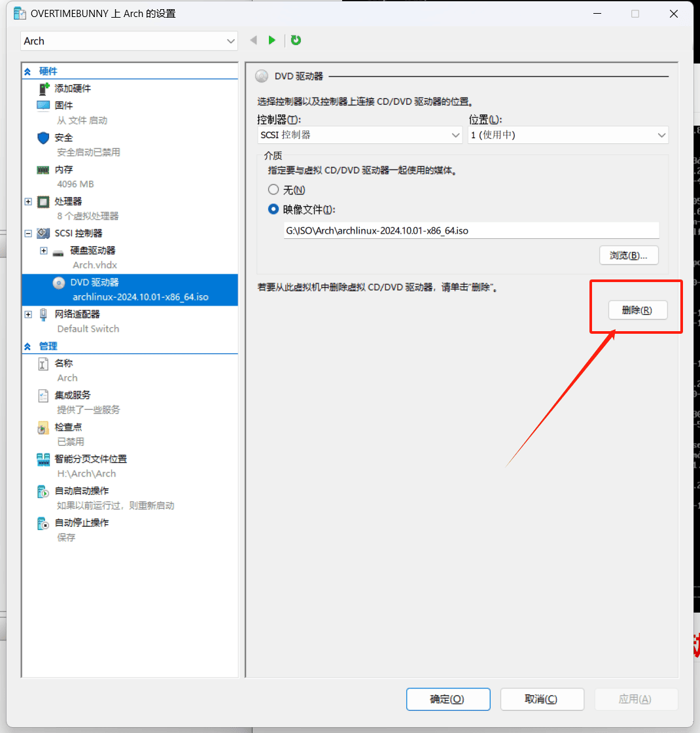The height and width of the screenshot is (733, 700).
Task: Click the Add Hardware (添加硬件) icon
Action: tap(43, 88)
